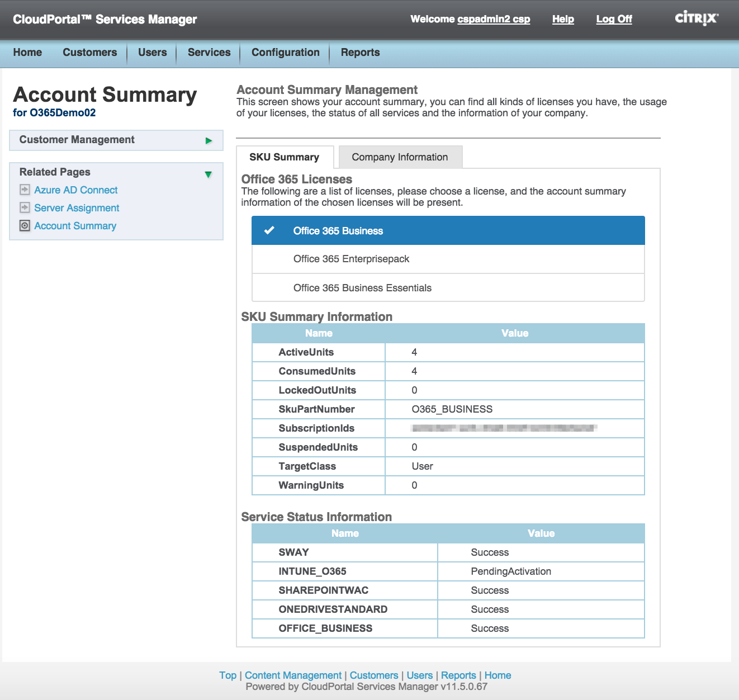Open the SKU Summary tab
This screenshot has height=700, width=739.
284,157
